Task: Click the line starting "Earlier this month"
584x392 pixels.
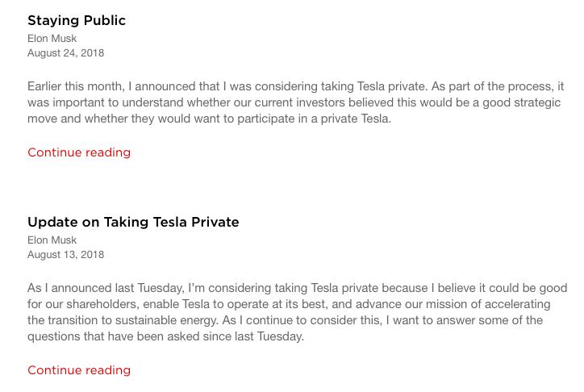Action: click(296, 87)
